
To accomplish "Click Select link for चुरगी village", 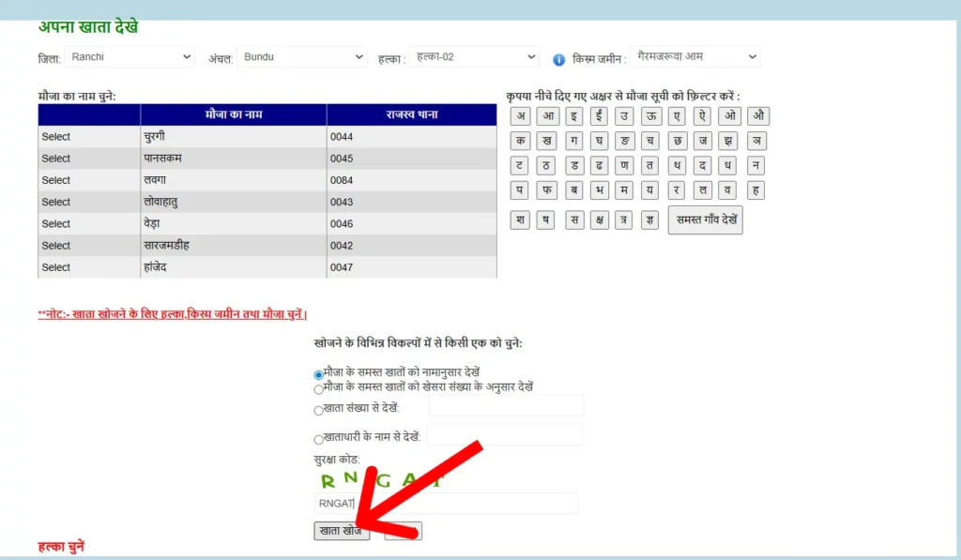I will [56, 137].
